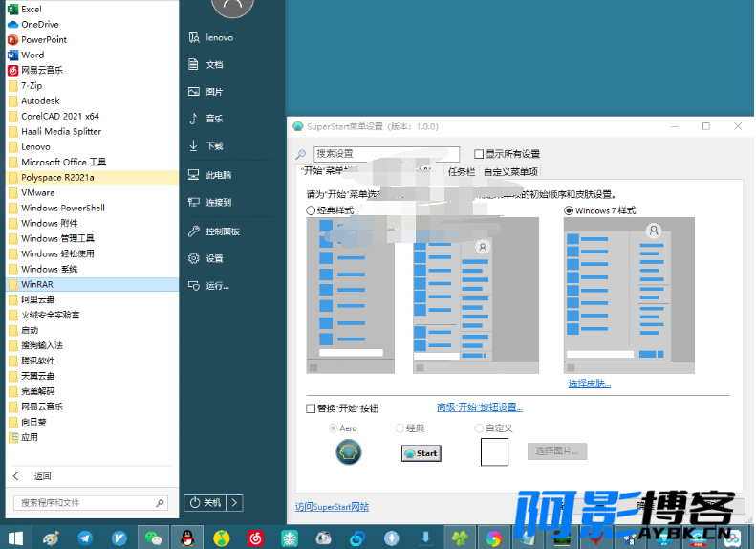Open 音乐 in the start menu right pane
Image resolution: width=756 pixels, height=549 pixels.
coord(206,119)
